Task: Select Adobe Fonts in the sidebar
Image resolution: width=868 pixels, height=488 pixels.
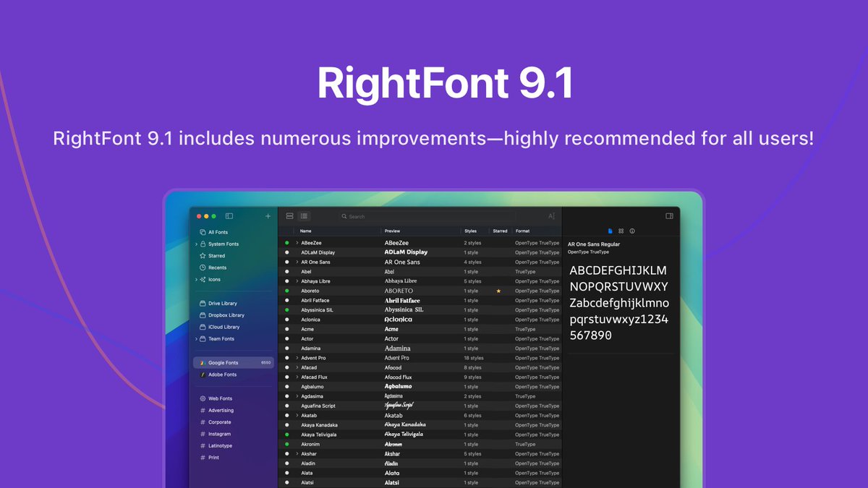Action: 233,374
